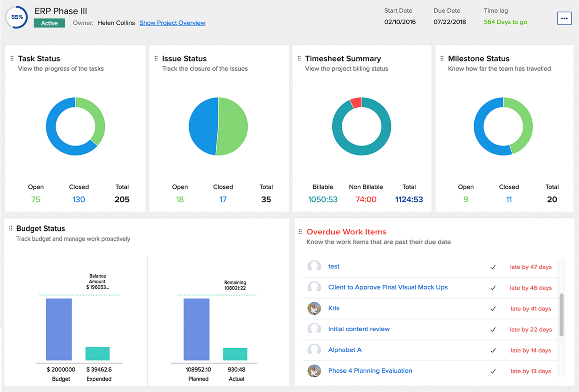Click the more options (...) icon top right
Image resolution: width=579 pixels, height=392 pixels.
point(565,18)
